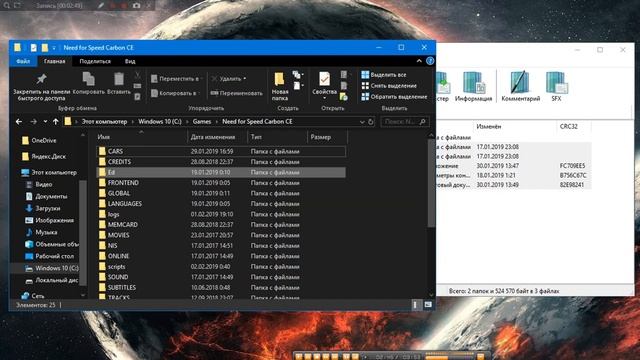Open recent locations dropdown arrow

coord(45,122)
